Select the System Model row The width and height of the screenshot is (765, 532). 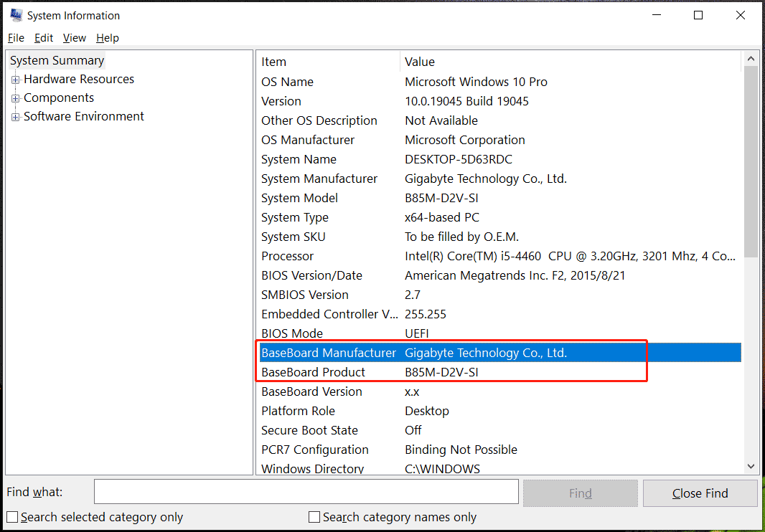499,198
